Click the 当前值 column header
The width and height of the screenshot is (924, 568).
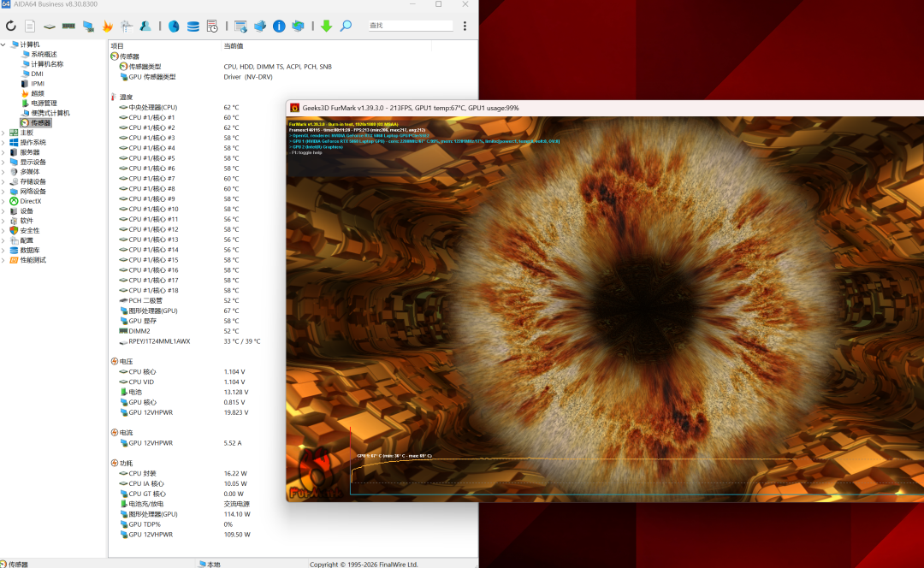pyautogui.click(x=234, y=46)
